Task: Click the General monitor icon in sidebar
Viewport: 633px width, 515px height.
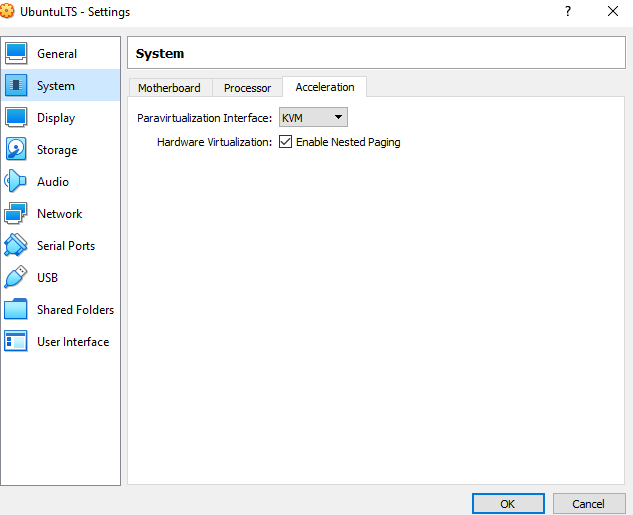Action: click(x=16, y=53)
